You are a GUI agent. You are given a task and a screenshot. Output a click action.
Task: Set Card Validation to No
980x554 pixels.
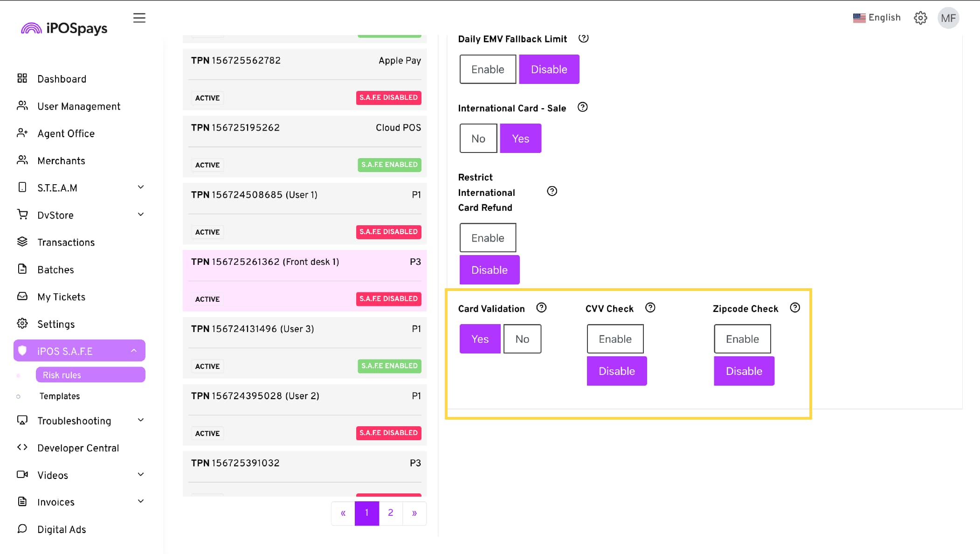click(x=522, y=339)
